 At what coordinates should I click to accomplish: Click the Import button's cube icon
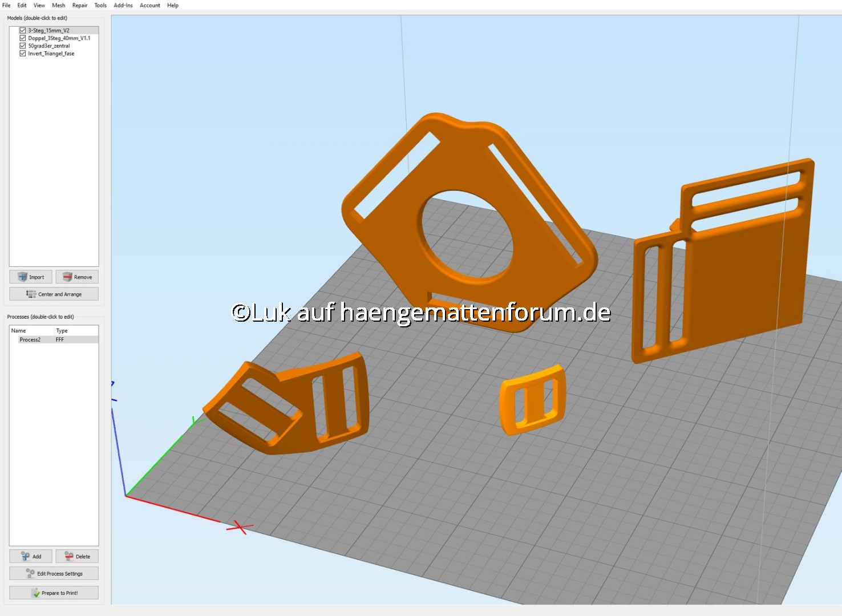(x=23, y=277)
